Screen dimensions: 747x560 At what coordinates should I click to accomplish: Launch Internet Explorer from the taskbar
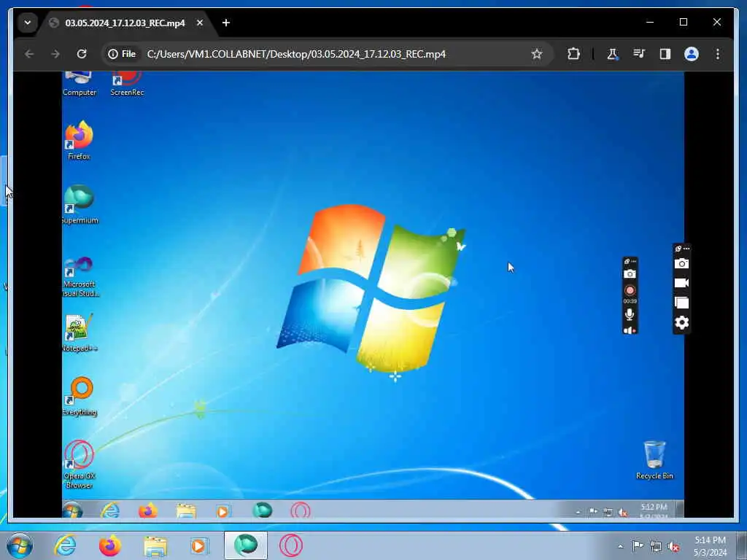pos(65,545)
